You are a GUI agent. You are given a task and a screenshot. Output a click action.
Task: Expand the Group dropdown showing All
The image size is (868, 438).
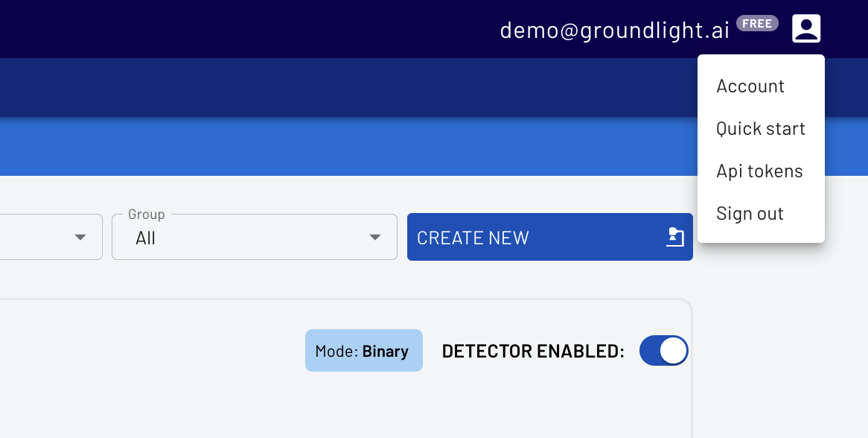tap(255, 237)
